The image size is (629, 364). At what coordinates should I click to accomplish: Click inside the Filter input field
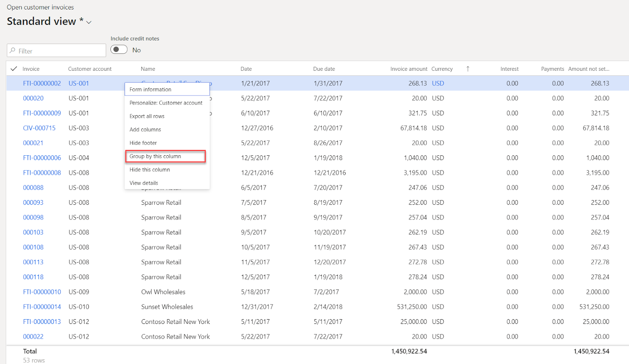tap(56, 50)
